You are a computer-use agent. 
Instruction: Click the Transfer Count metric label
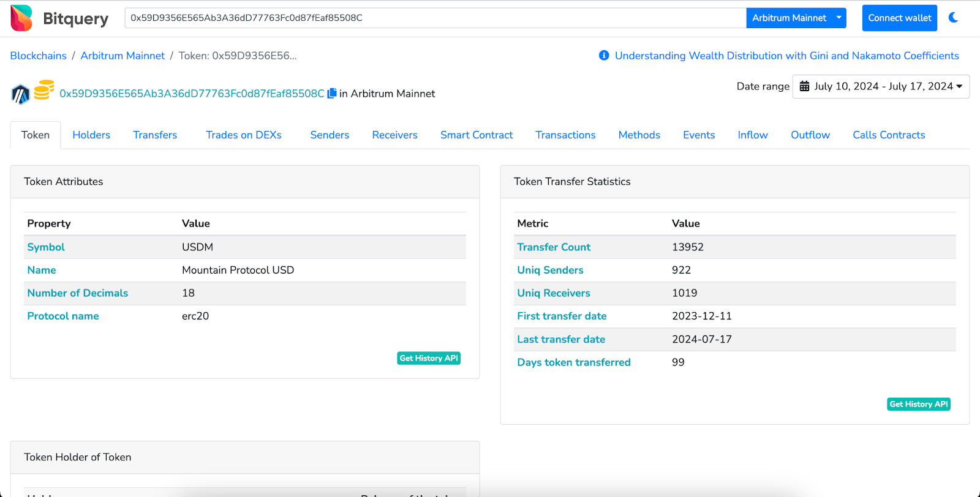click(x=554, y=247)
